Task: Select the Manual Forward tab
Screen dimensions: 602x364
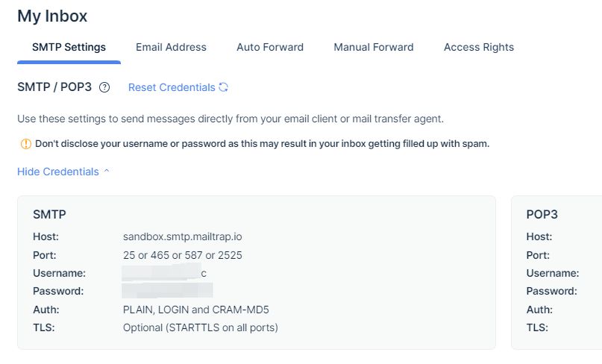Action: click(374, 47)
